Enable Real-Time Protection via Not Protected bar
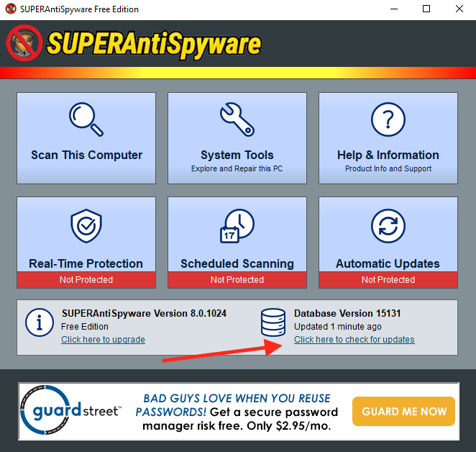476x452 pixels. (x=86, y=280)
